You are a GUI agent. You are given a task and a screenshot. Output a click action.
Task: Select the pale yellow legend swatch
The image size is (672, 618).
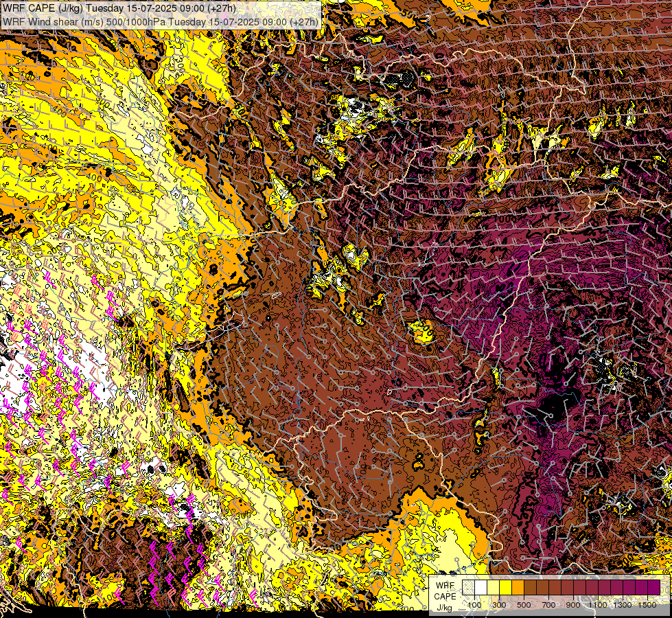(x=494, y=587)
